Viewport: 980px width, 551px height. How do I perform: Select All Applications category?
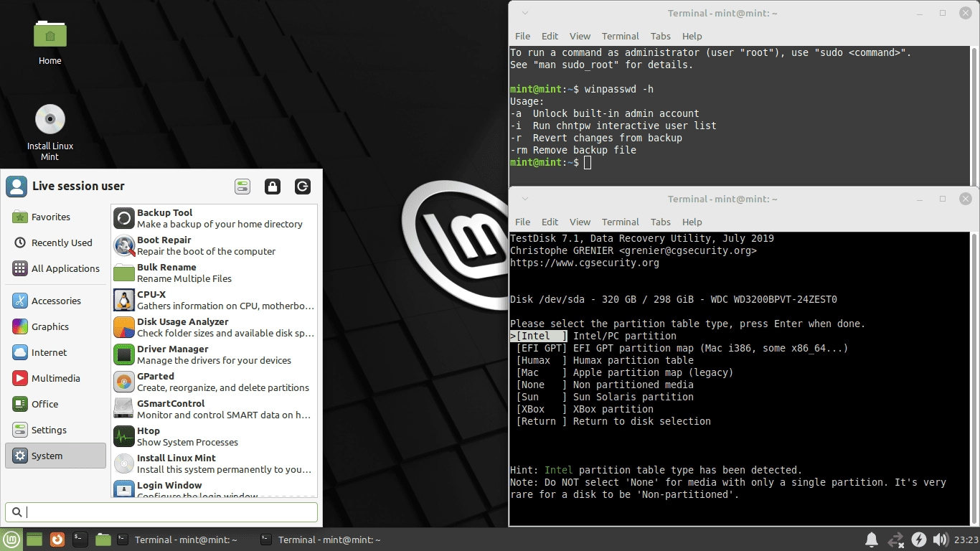coord(56,268)
